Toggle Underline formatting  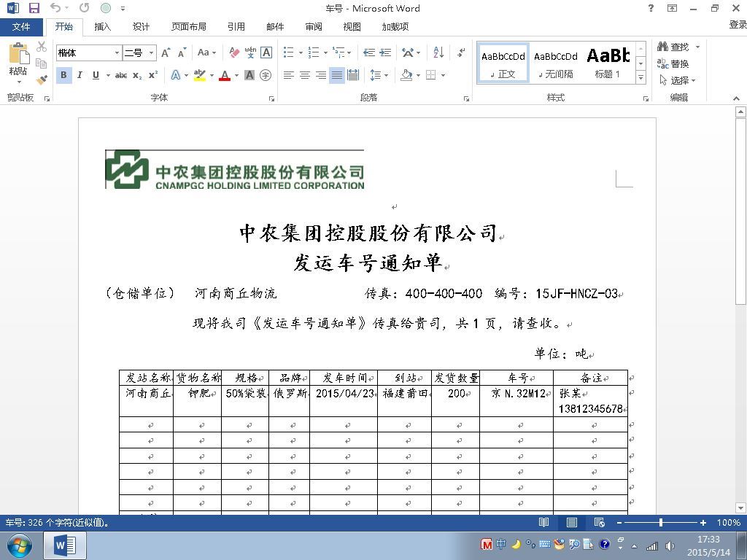(96, 75)
